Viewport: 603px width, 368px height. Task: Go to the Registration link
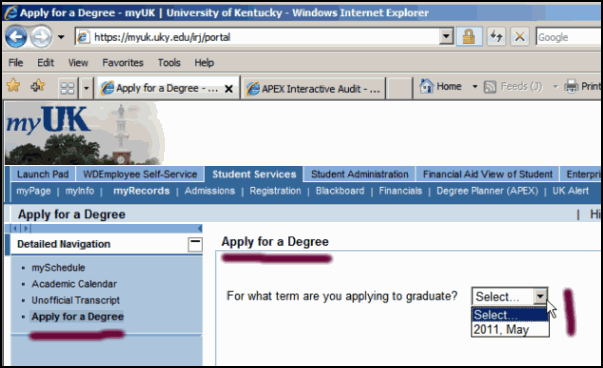[275, 191]
